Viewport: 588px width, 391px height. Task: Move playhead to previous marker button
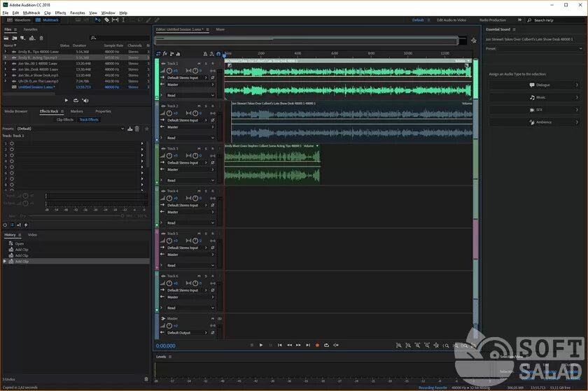280,345
